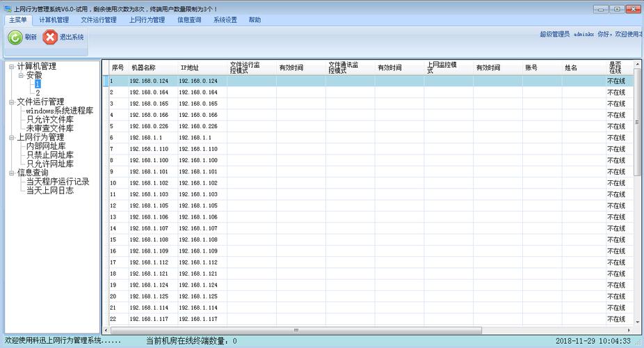The width and height of the screenshot is (644, 348).
Task: Collapse the 计算机管理 tree node
Action: 11,67
